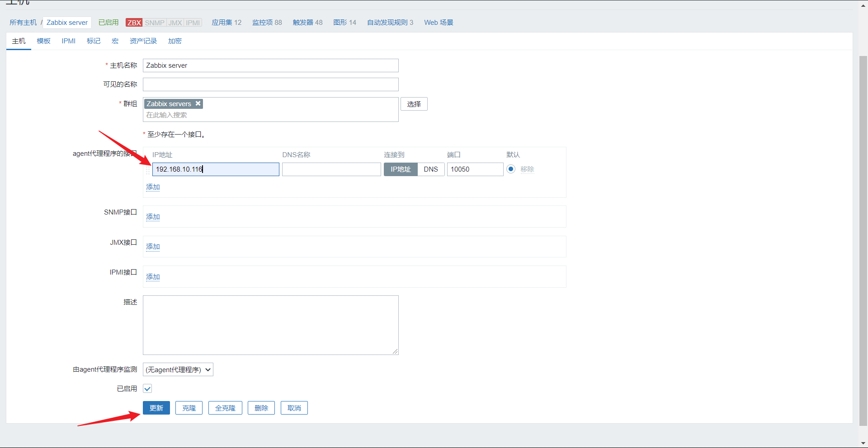Click the 全克隆 button
The height and width of the screenshot is (448, 868).
(x=225, y=408)
